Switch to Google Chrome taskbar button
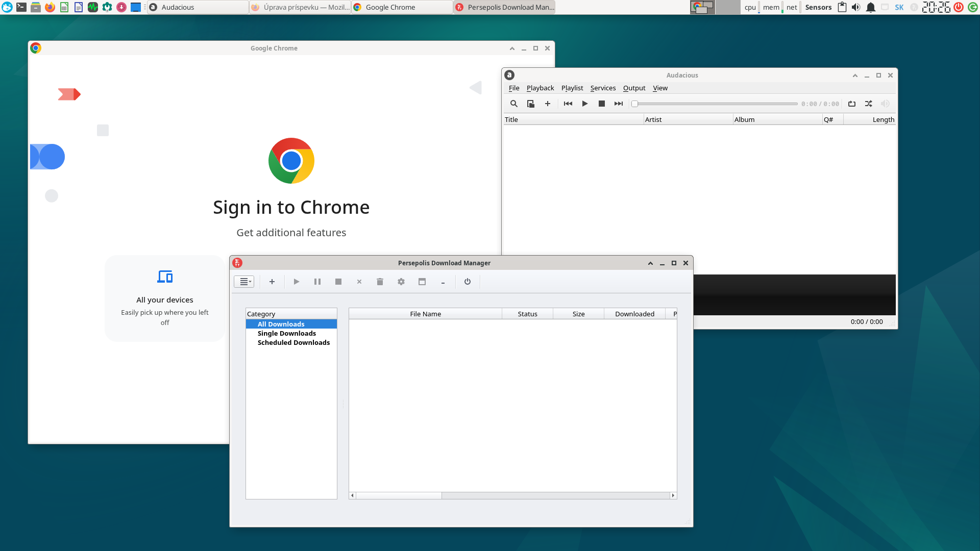This screenshot has height=551, width=980. point(402,7)
